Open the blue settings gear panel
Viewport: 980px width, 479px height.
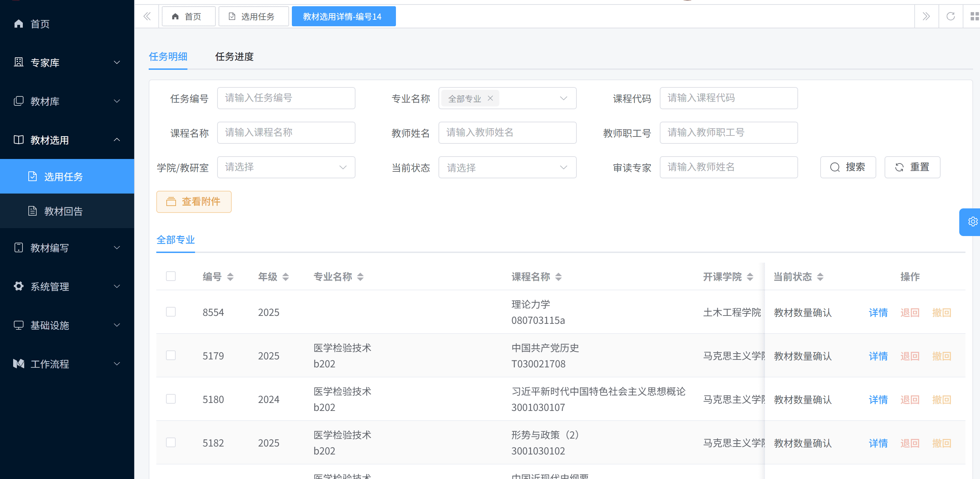(x=972, y=222)
